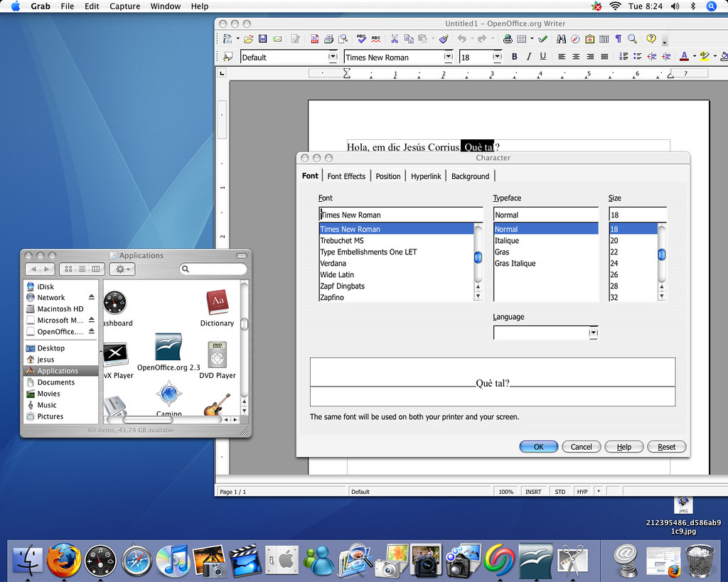Click the Copy icon in Writer toolbar

[x=409, y=39]
